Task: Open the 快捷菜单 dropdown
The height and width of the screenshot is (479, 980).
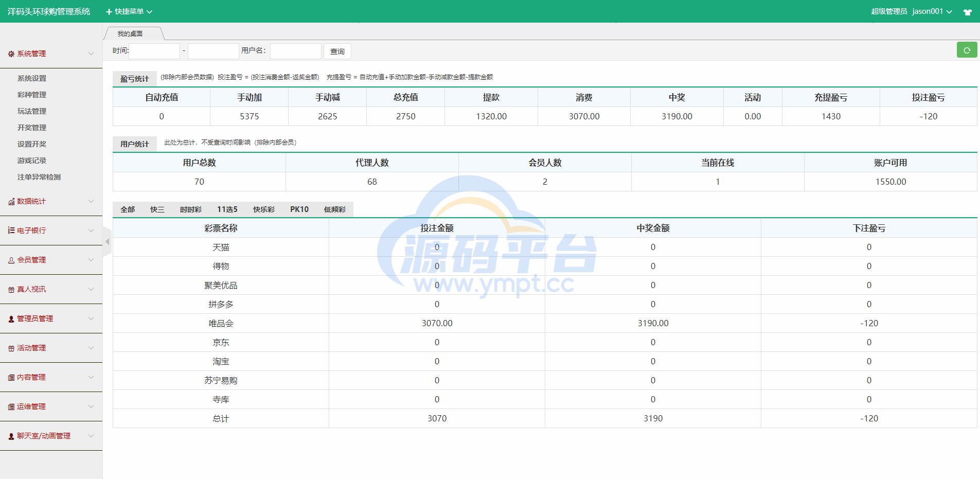Action: (129, 11)
